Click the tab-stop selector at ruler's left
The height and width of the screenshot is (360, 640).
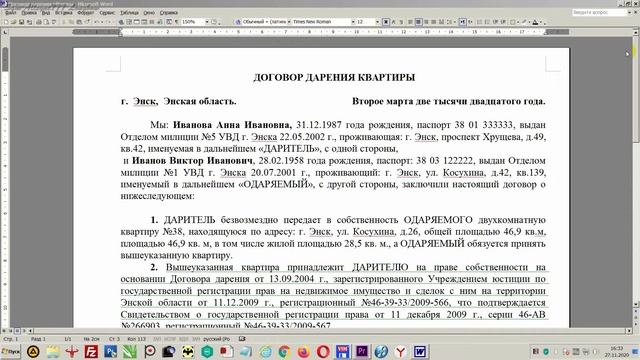pos(5,32)
